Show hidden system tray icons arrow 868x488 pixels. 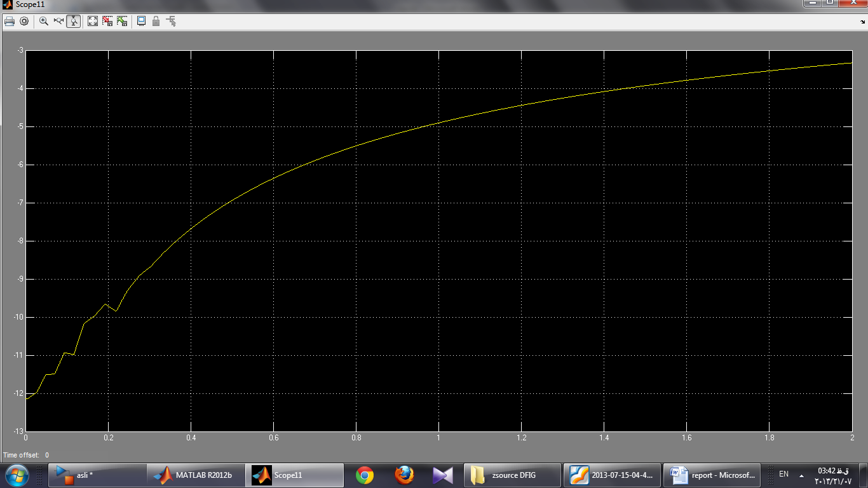(x=802, y=475)
